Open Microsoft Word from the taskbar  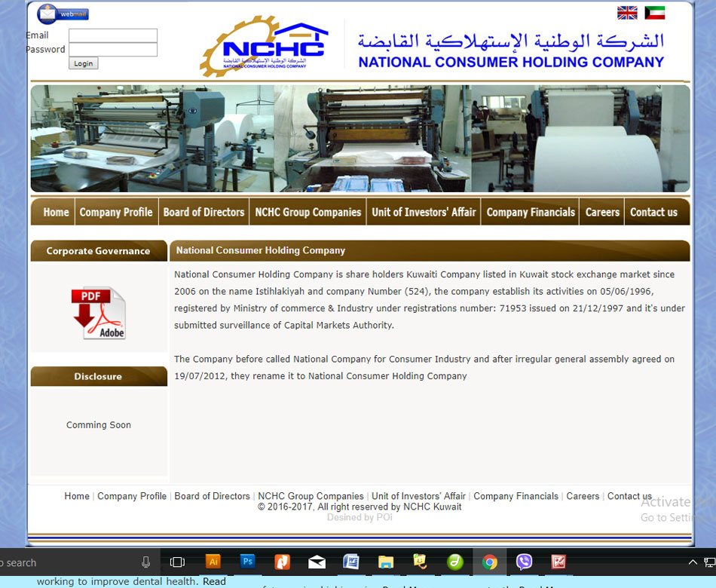pos(350,562)
